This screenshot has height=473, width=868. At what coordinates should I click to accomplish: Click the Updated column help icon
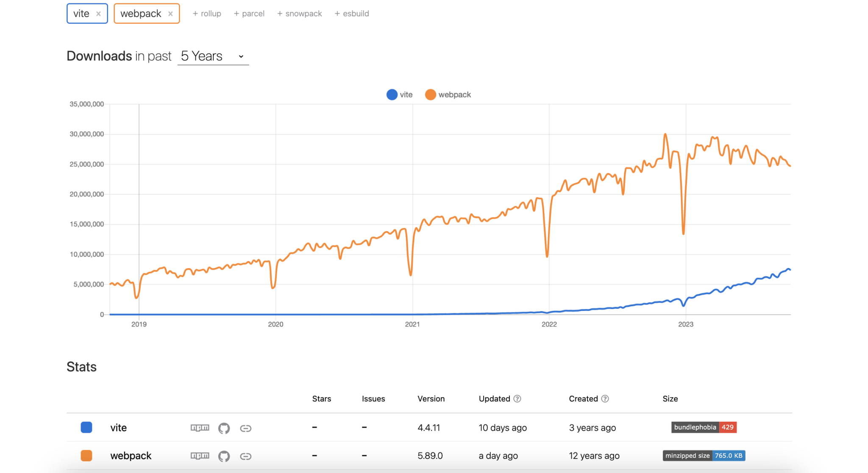517,398
